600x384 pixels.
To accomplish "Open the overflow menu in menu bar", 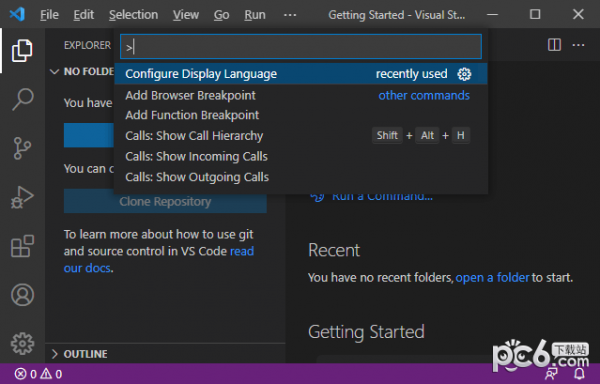I will (290, 15).
